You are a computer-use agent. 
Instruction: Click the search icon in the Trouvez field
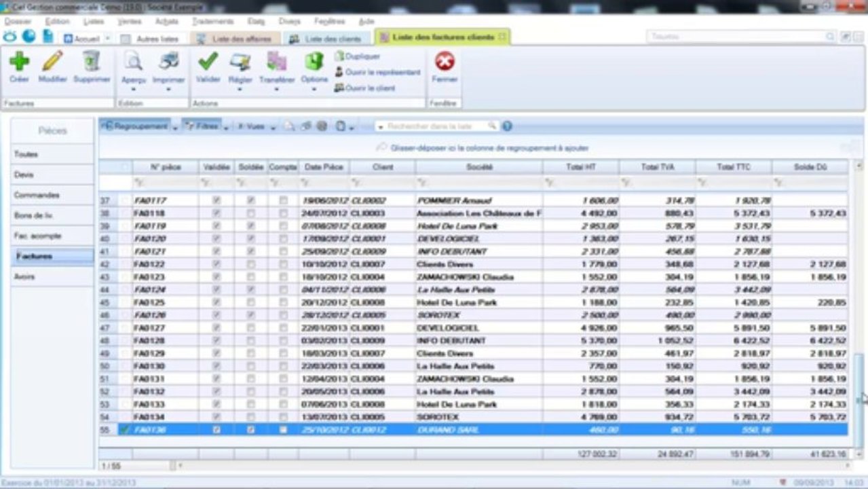[830, 37]
